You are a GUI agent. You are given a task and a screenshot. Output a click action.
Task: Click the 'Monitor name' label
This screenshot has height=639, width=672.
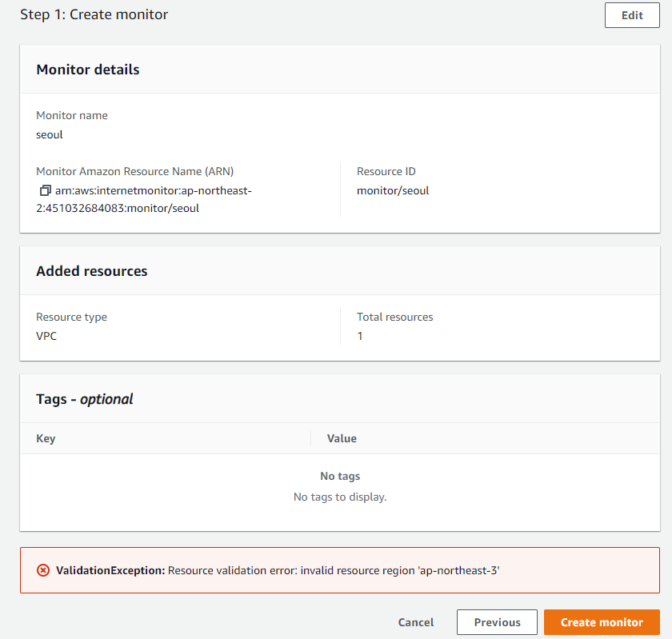[71, 115]
